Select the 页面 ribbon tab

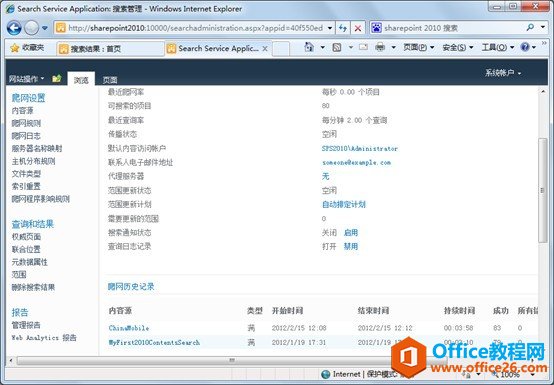pyautogui.click(x=110, y=80)
